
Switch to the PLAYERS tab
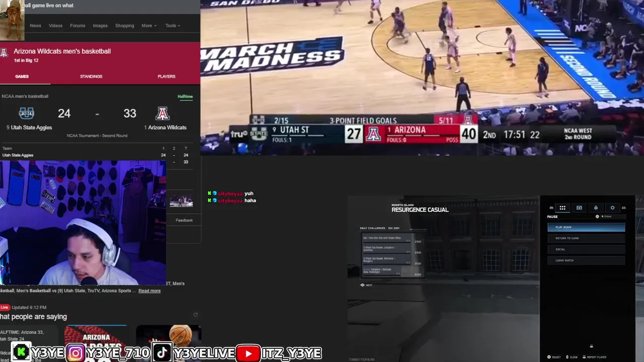point(167,76)
